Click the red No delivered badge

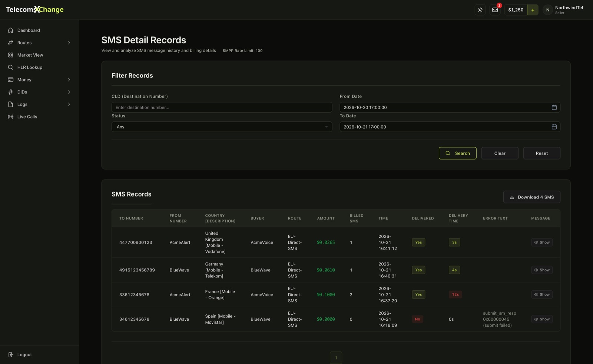417,319
